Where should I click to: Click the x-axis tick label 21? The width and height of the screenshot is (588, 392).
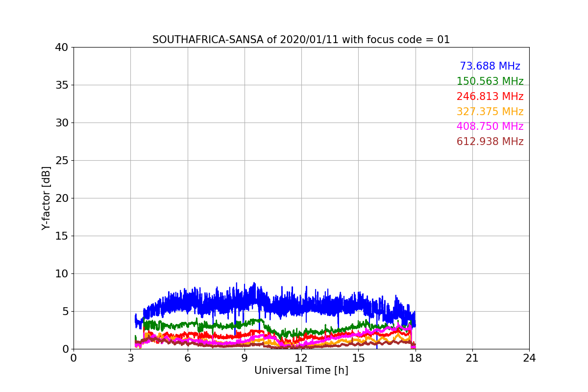pos(472,358)
